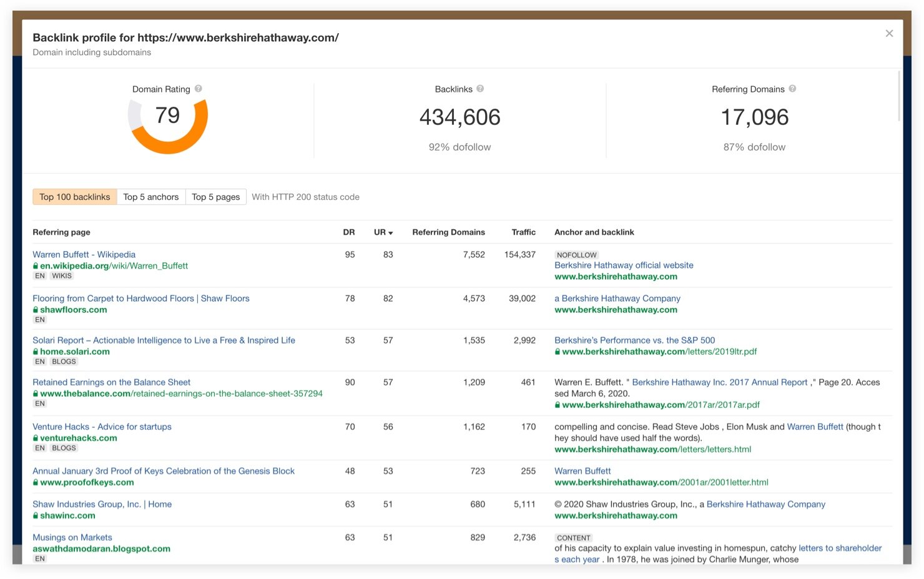This screenshot has width=924, height=579.
Task: Open Musings on Markets link
Action: (x=72, y=538)
